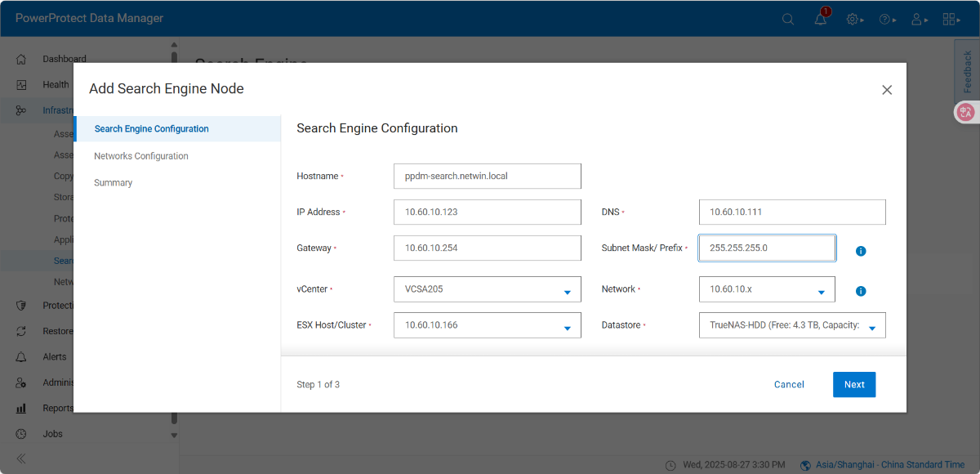
Task: Open the ESX Host/Cluster dropdown
Action: 488,325
